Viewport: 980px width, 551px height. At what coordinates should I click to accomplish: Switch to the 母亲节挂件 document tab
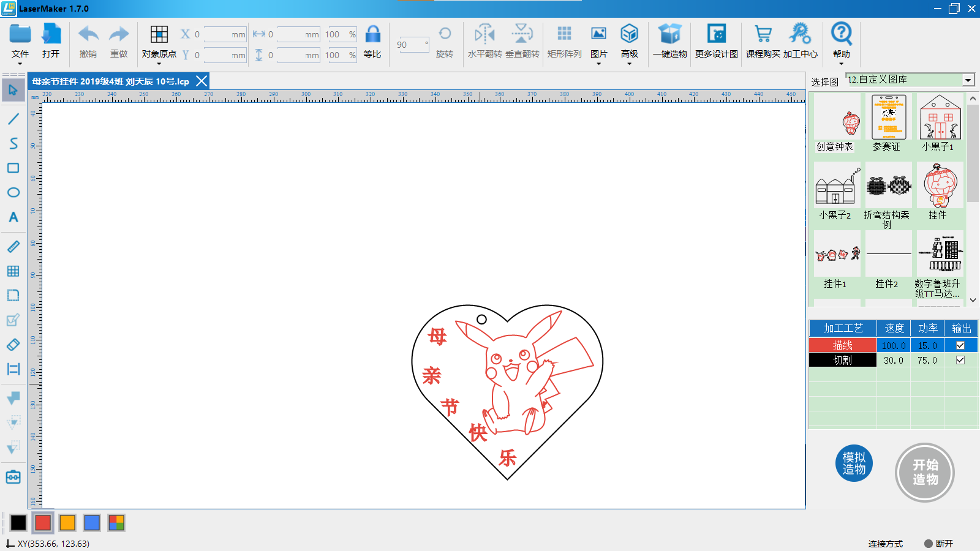point(111,81)
